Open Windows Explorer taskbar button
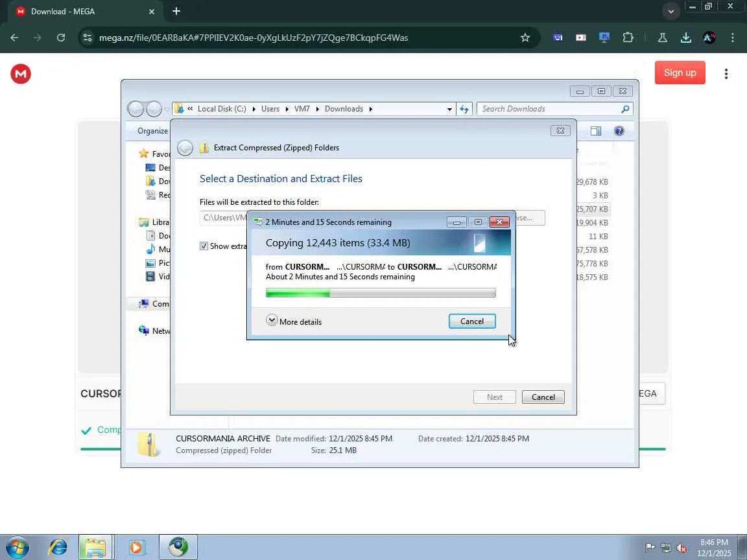 pyautogui.click(x=95, y=548)
